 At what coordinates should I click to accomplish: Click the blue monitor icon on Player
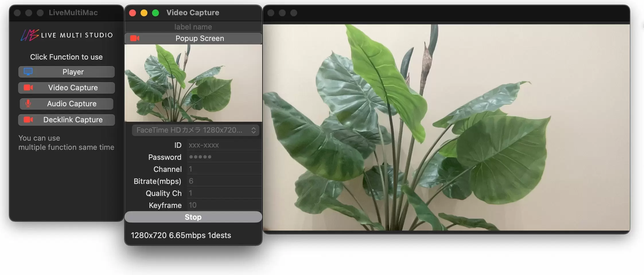(x=28, y=72)
